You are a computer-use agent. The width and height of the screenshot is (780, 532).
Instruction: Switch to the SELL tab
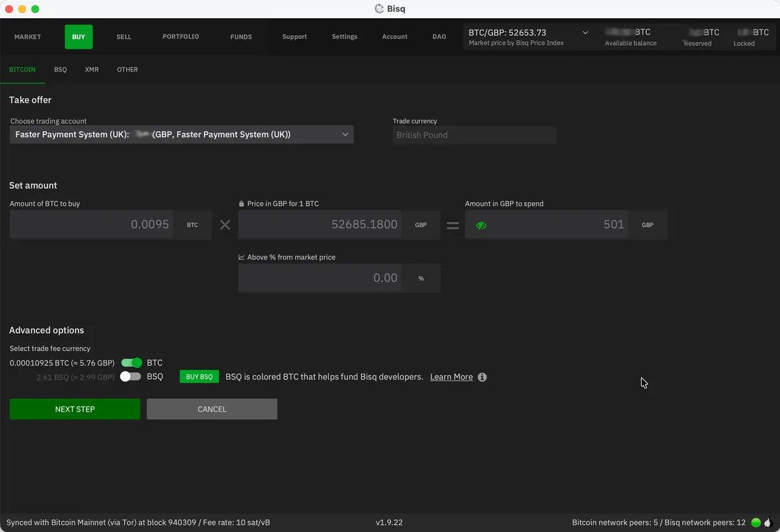123,37
